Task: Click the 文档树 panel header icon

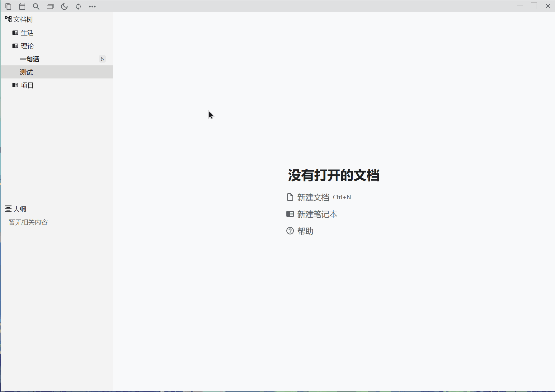Action: pos(8,19)
